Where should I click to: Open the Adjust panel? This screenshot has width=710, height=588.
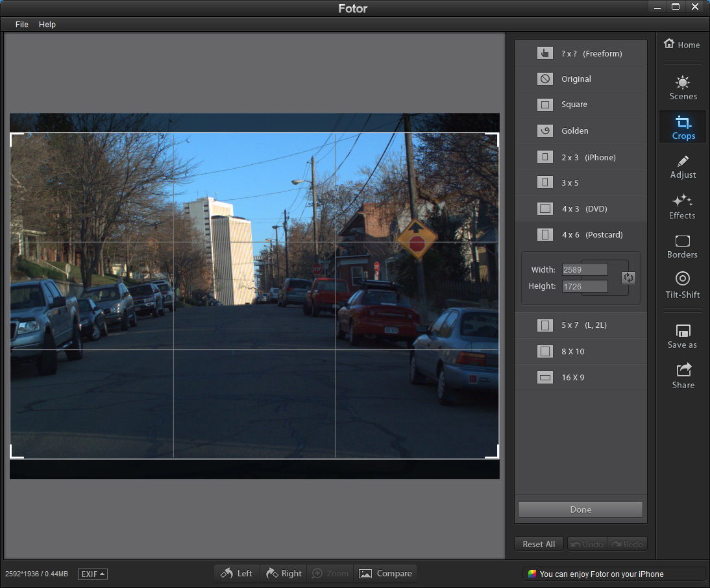click(683, 167)
